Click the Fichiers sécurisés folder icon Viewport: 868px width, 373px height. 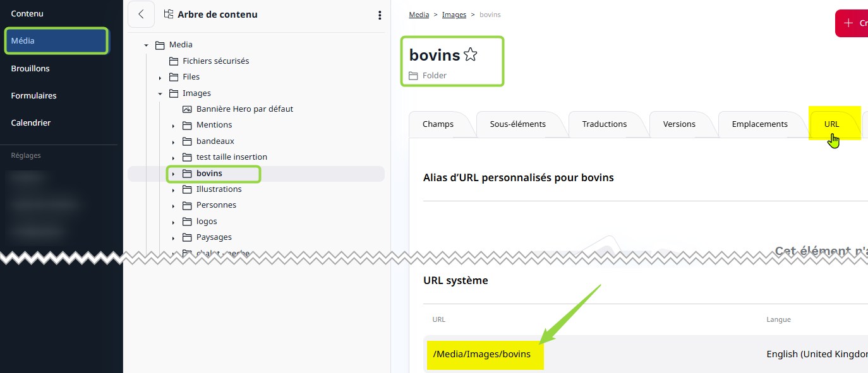(174, 61)
